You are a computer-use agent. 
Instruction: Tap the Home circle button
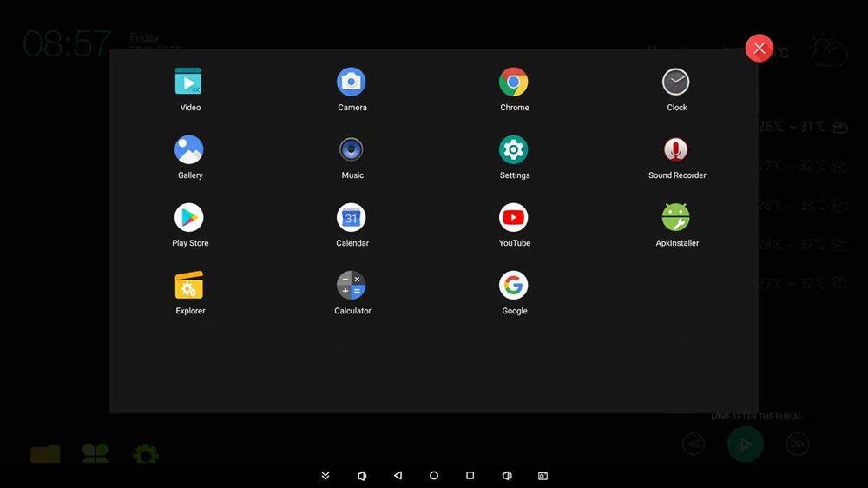434,476
